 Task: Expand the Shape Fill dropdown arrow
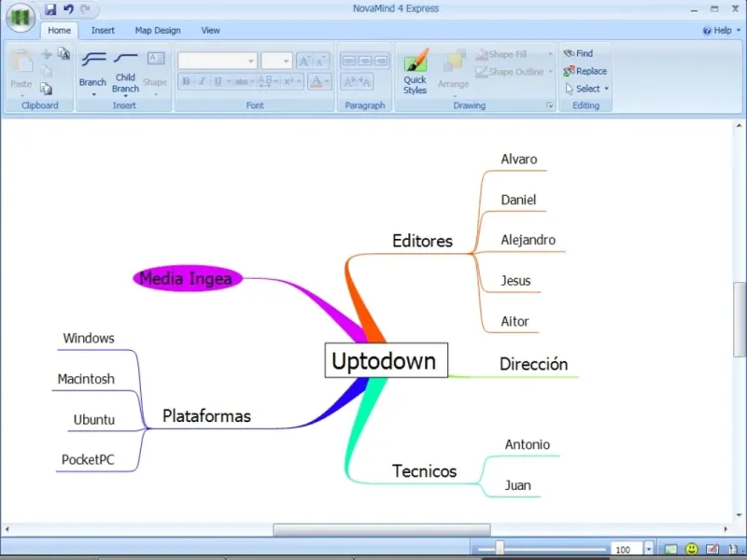coord(550,54)
